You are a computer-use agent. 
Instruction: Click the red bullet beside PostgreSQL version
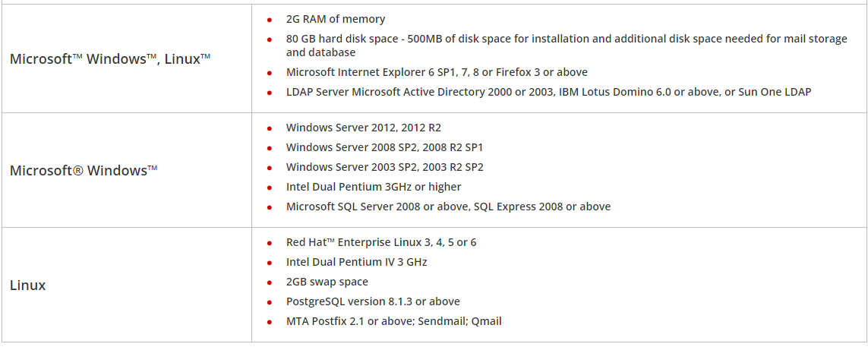tap(270, 302)
